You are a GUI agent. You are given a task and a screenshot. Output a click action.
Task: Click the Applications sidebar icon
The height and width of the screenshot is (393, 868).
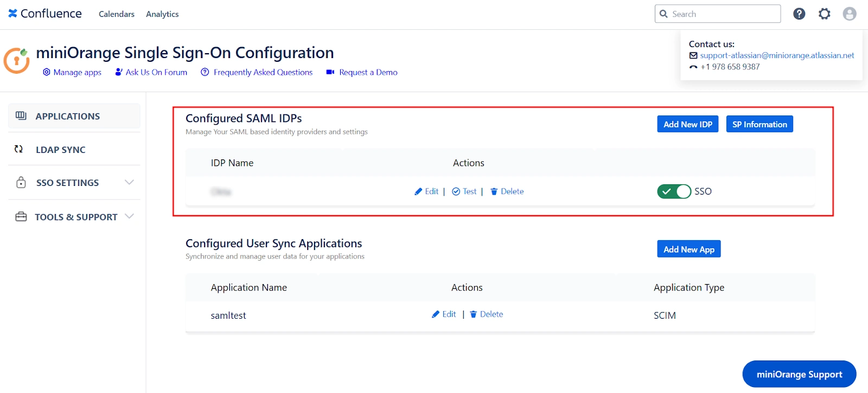point(21,115)
